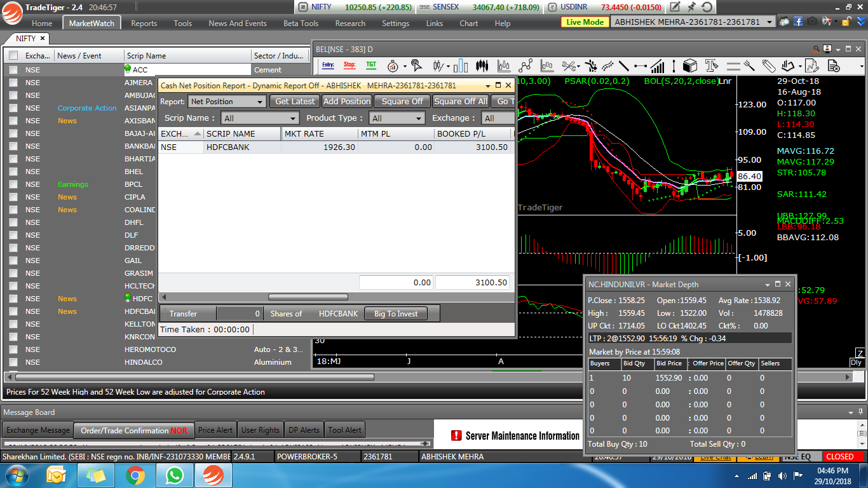868x488 pixels.
Task: Click the edit ticker pencil icon
Action: (675, 7)
